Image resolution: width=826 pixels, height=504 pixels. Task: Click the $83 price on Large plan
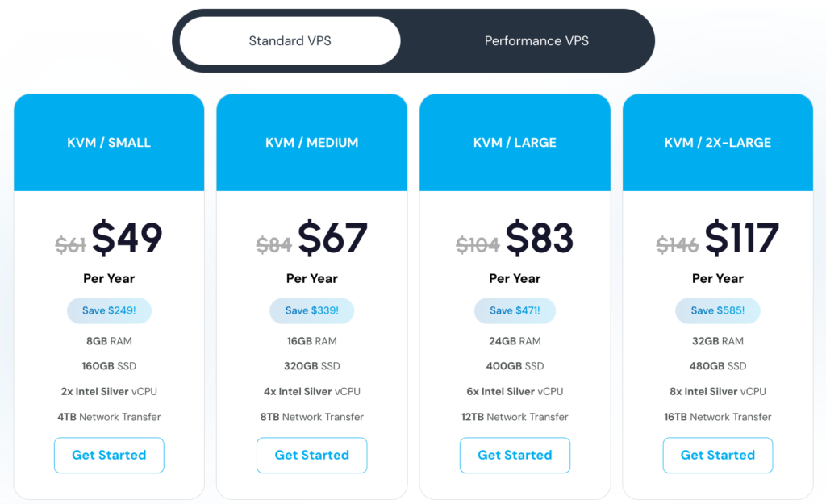pyautogui.click(x=540, y=238)
